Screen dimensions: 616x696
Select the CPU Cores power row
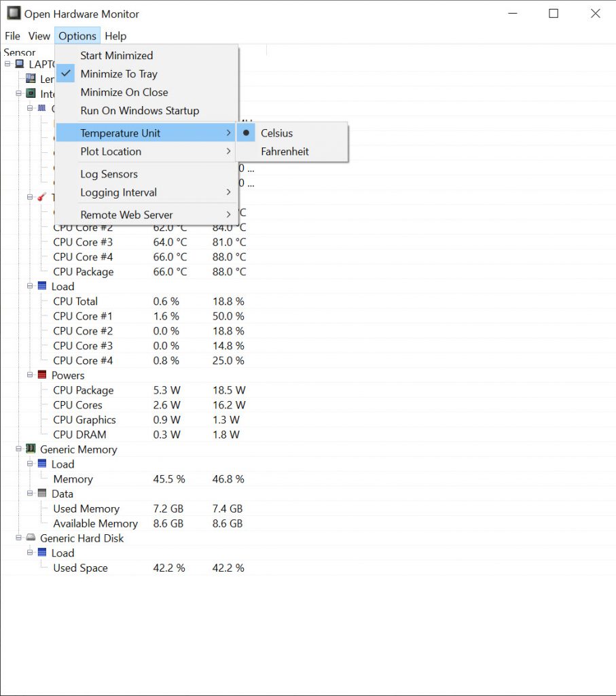pos(77,405)
